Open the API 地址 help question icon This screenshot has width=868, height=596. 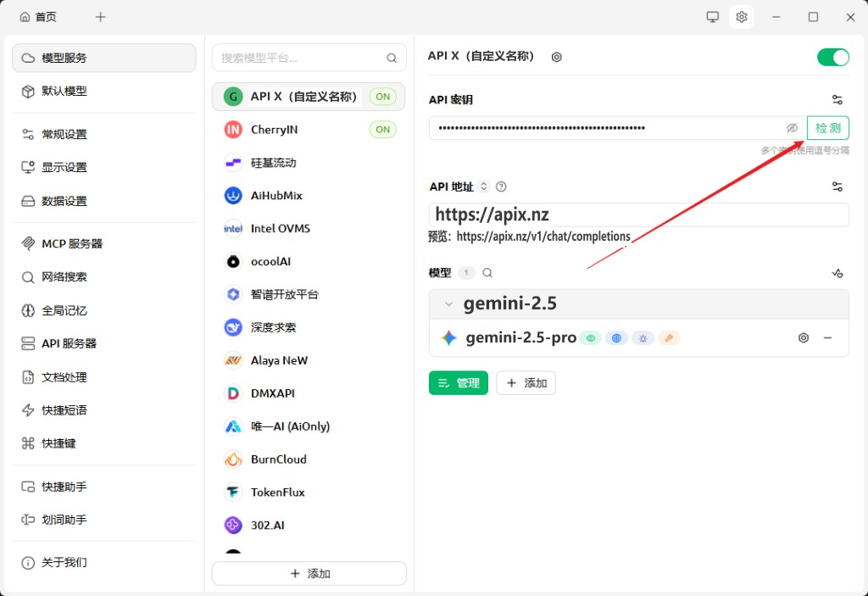[501, 187]
